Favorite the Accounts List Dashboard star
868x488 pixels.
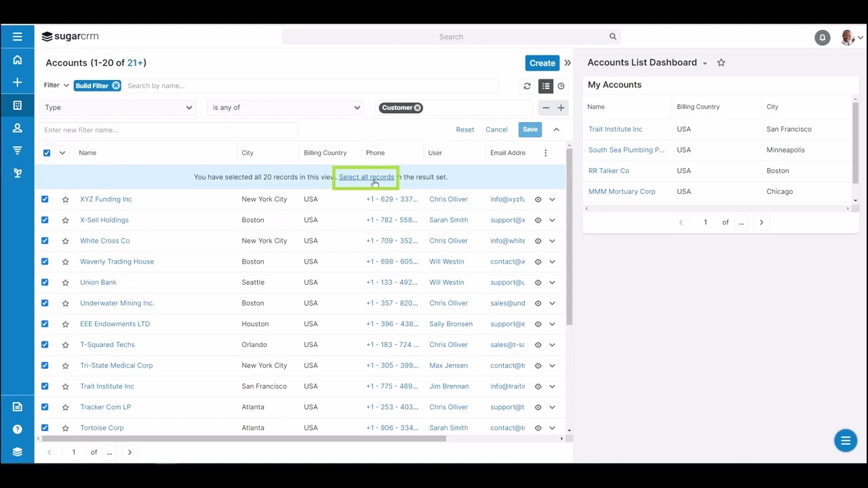click(x=721, y=62)
